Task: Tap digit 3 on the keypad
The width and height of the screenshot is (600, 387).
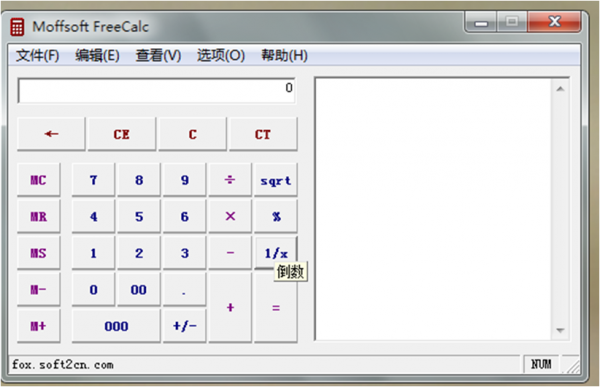Action: click(184, 253)
